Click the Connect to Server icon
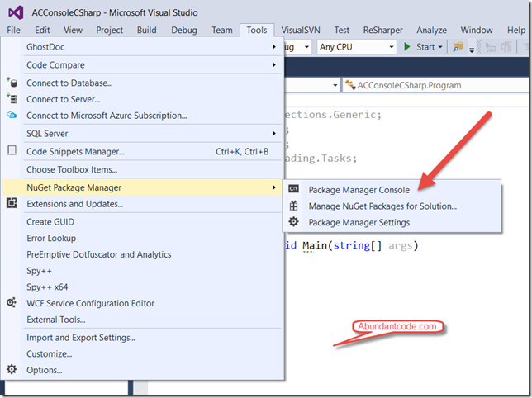Screen dimensions: 532x398 click(x=12, y=98)
